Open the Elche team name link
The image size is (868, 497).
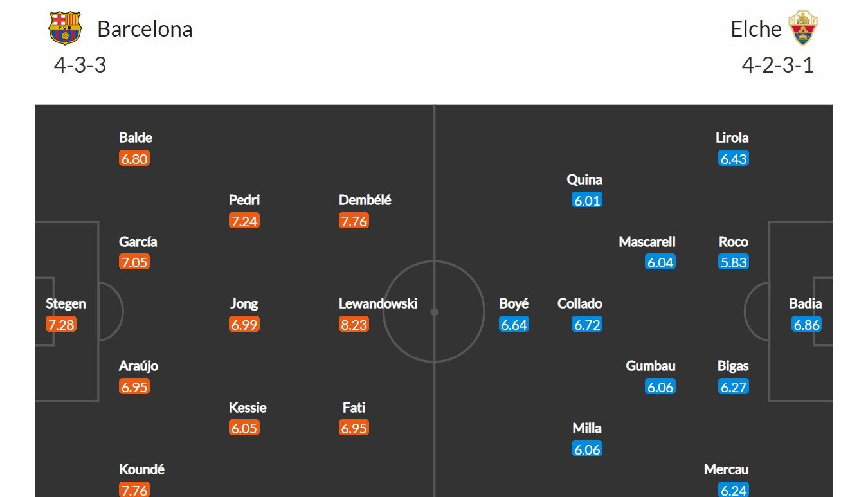point(756,29)
